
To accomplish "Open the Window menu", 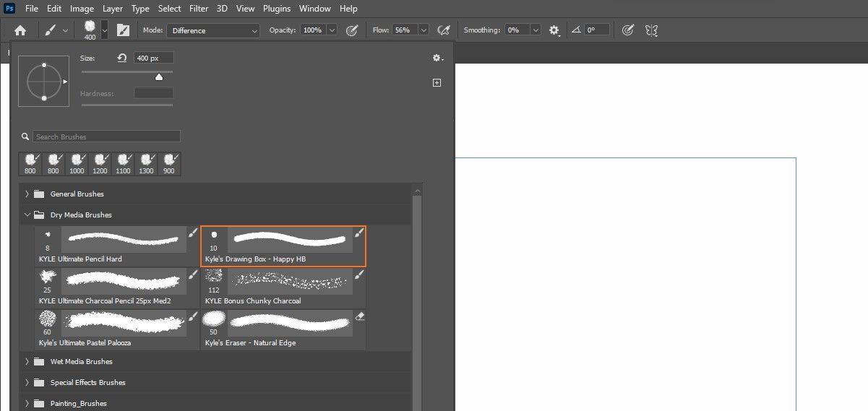I will 314,9.
